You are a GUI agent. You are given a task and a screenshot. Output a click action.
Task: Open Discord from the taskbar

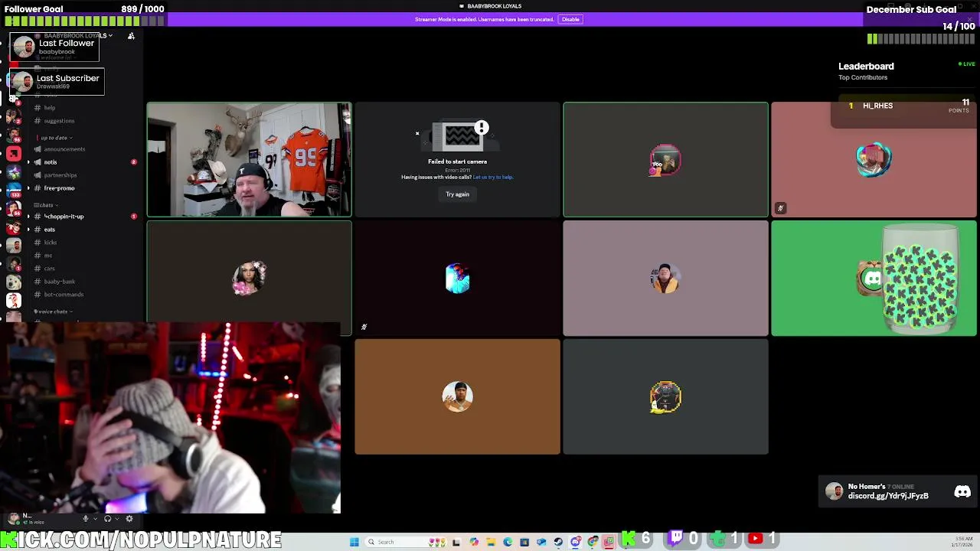point(575,542)
